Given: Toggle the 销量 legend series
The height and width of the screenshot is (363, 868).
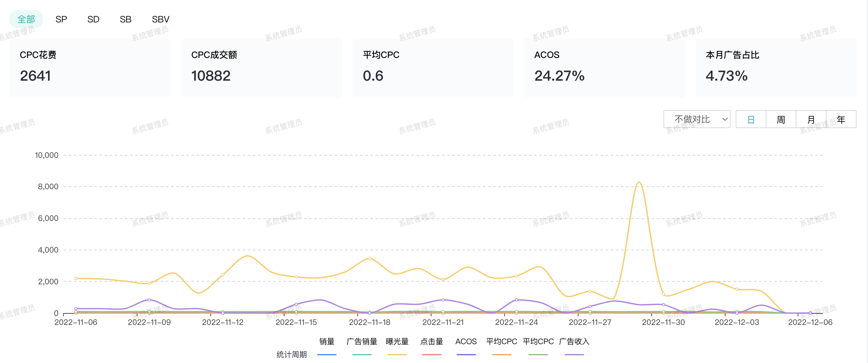Looking at the screenshot, I should 327,342.
